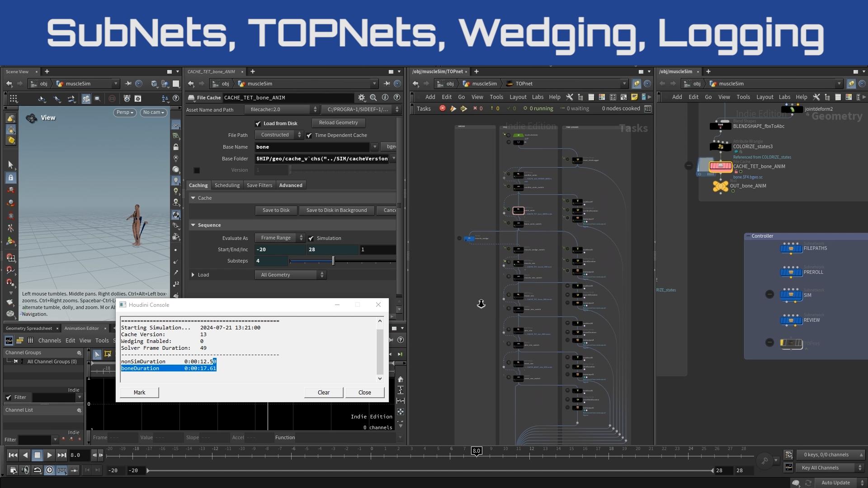Jump to last frame on playbar
The width and height of the screenshot is (868, 488).
[62, 455]
